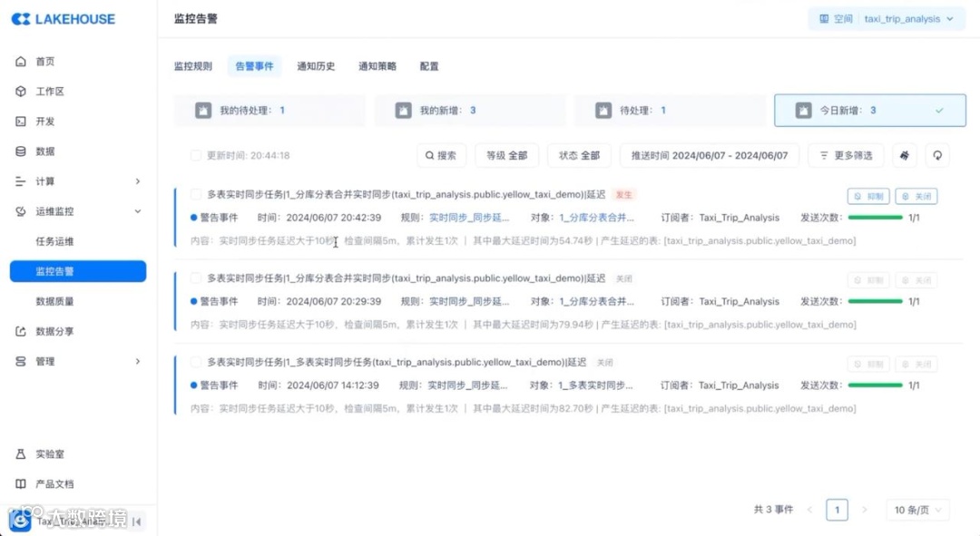Viewport: 980px width, 536px height.
Task: Open 监控告警 in the sidebar
Action: (78, 271)
